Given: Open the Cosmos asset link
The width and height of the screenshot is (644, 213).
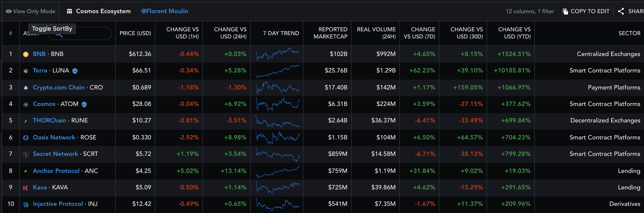Looking at the screenshot, I should click(x=44, y=104).
